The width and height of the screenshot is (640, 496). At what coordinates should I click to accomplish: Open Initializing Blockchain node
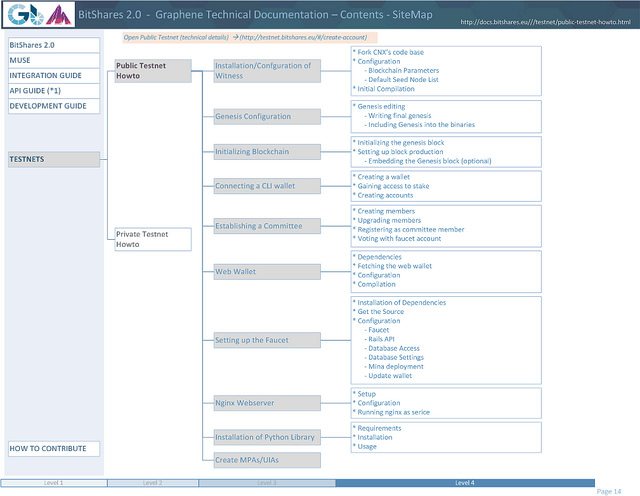pos(267,151)
